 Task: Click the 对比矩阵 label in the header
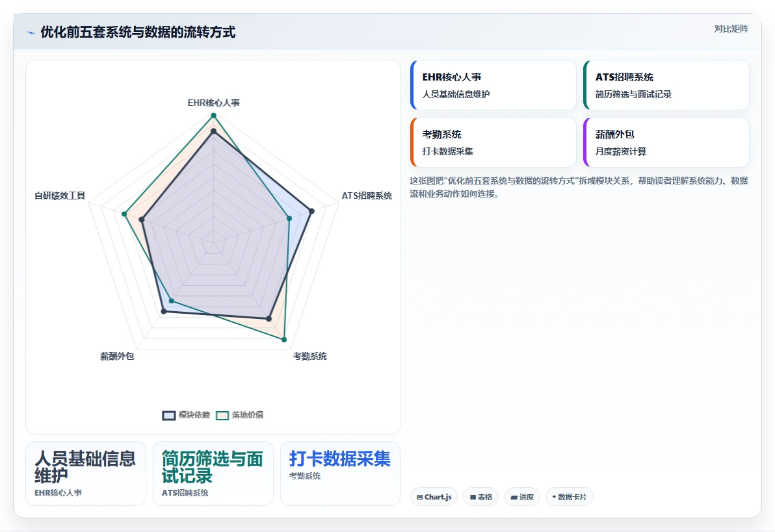(731, 29)
